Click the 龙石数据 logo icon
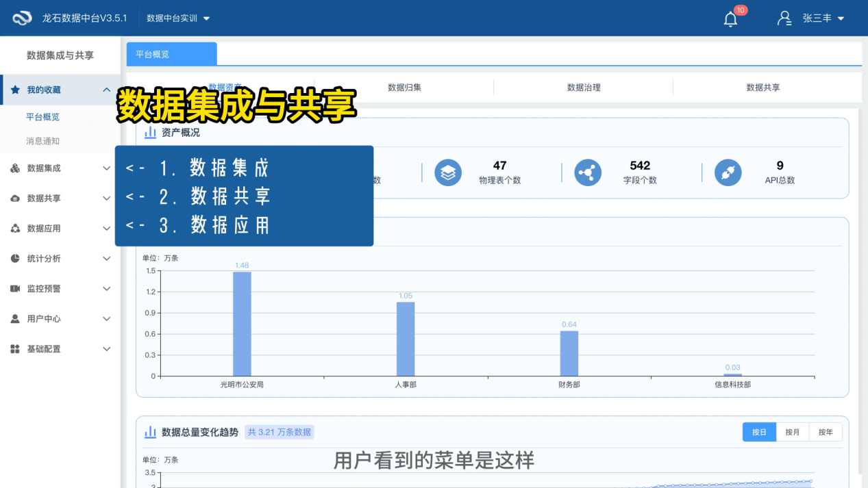The image size is (868, 488). point(23,18)
